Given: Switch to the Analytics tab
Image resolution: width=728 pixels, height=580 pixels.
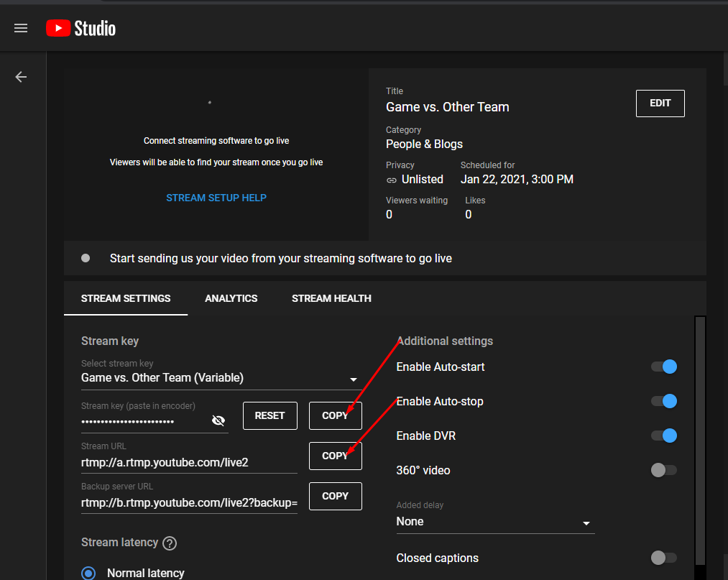Looking at the screenshot, I should [231, 298].
